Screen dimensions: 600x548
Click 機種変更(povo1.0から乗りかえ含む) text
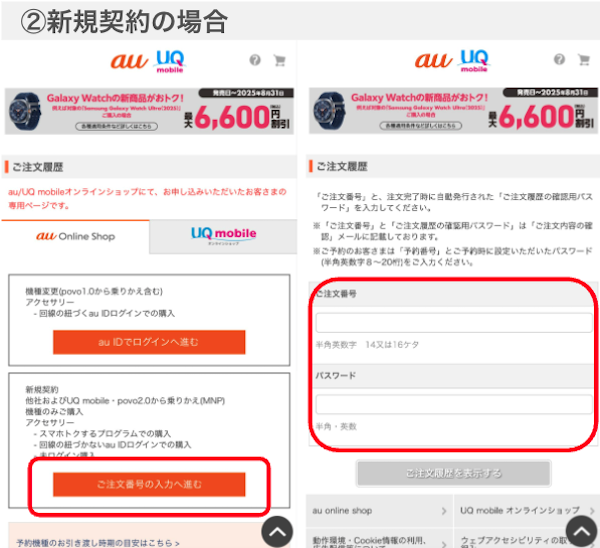[94, 291]
